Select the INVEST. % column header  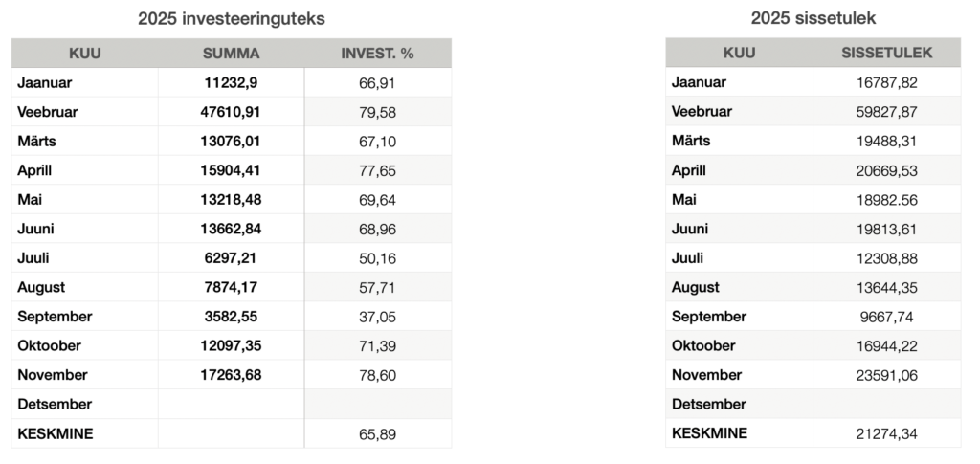pos(377,53)
